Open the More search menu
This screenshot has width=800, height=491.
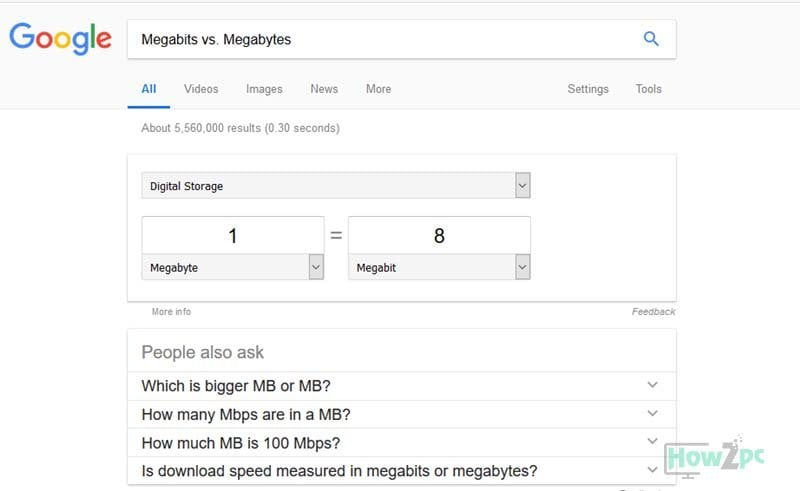(x=379, y=89)
